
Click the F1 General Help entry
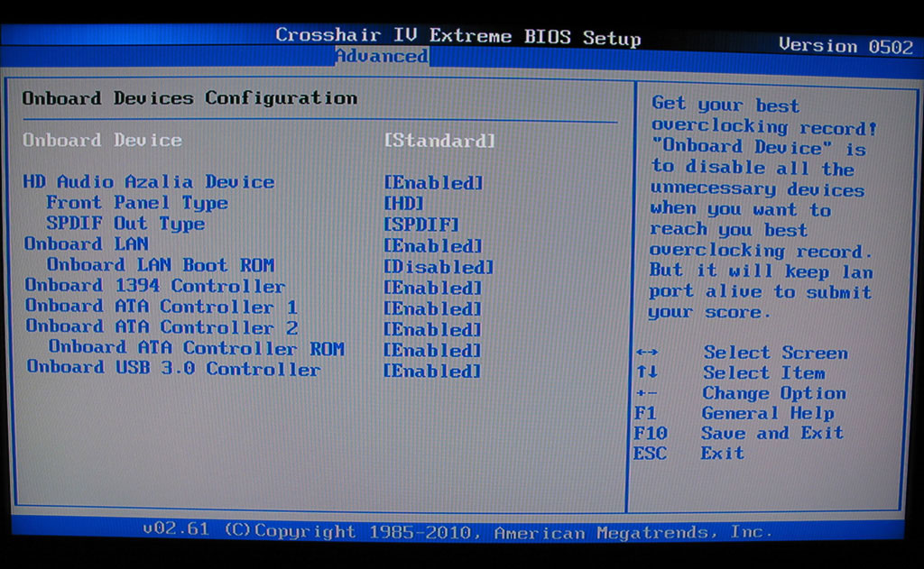[x=734, y=413]
